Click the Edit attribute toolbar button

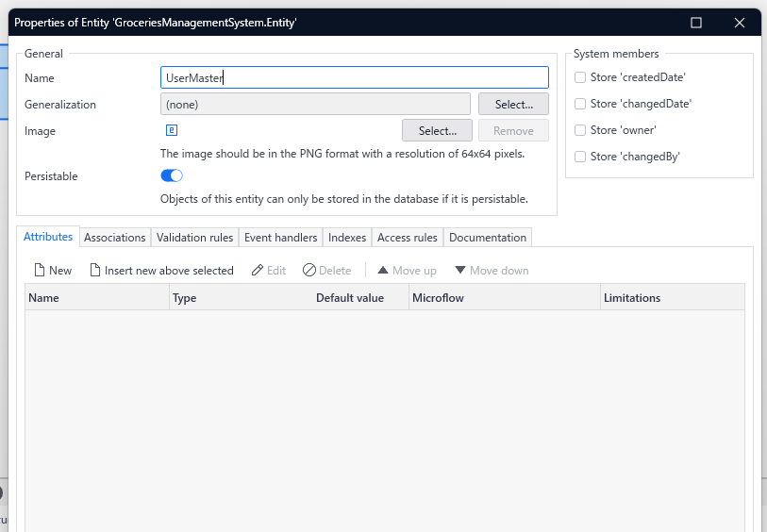pos(269,271)
